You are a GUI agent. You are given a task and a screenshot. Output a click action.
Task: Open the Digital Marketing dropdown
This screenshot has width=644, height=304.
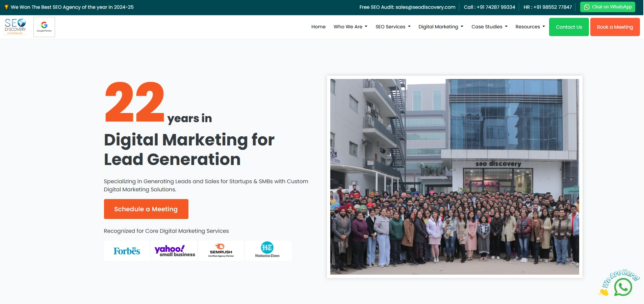point(440,27)
